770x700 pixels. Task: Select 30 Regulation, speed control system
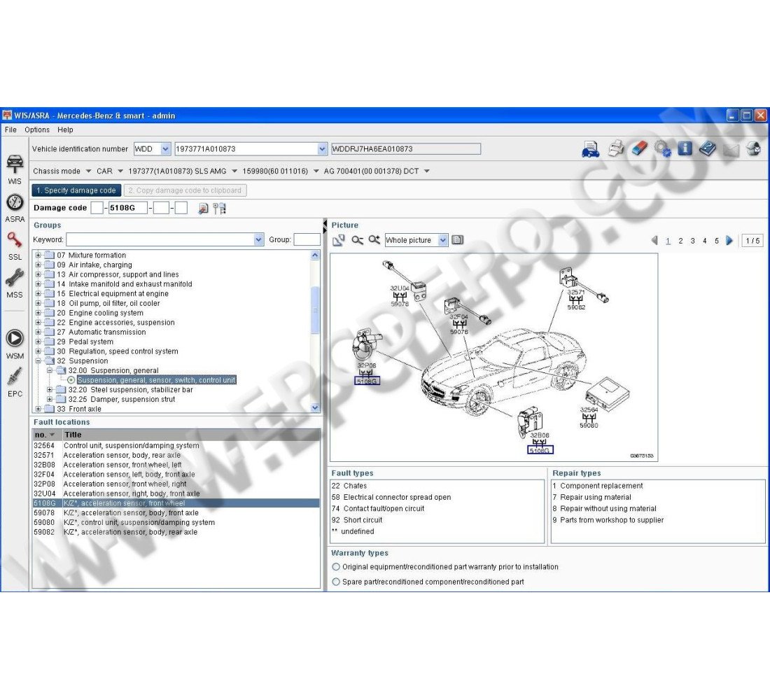click(x=118, y=351)
